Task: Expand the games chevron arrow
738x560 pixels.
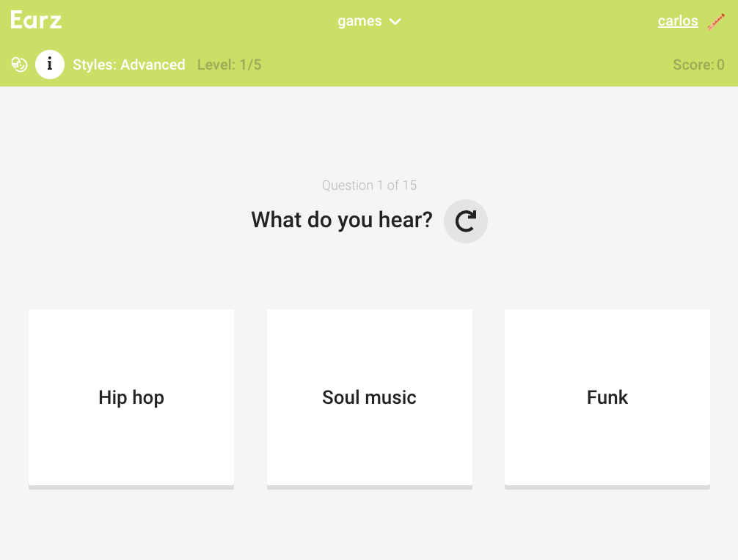Action: click(x=395, y=22)
